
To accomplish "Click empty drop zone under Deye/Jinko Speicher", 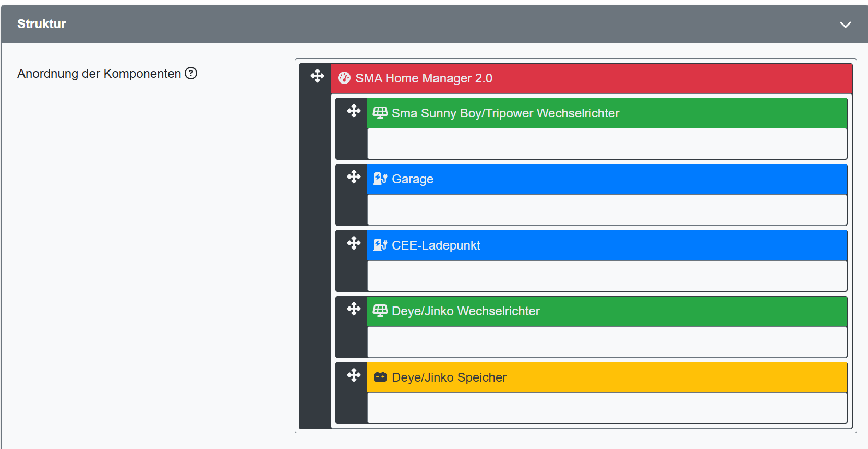I will 607,408.
